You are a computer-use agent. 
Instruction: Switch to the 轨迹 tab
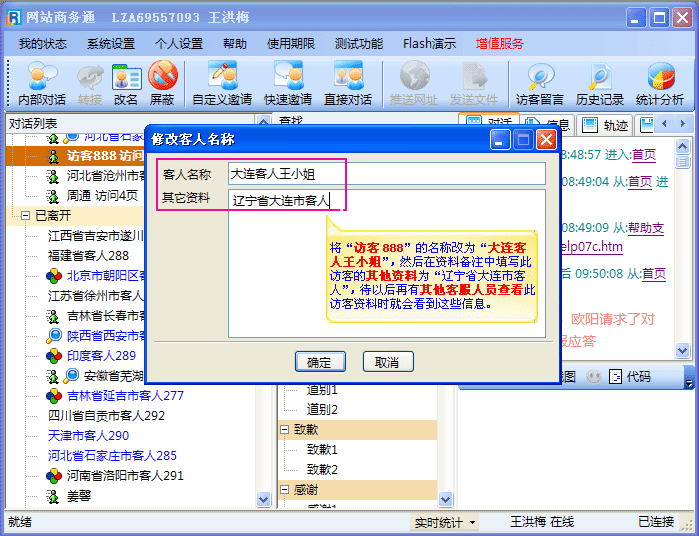606,125
